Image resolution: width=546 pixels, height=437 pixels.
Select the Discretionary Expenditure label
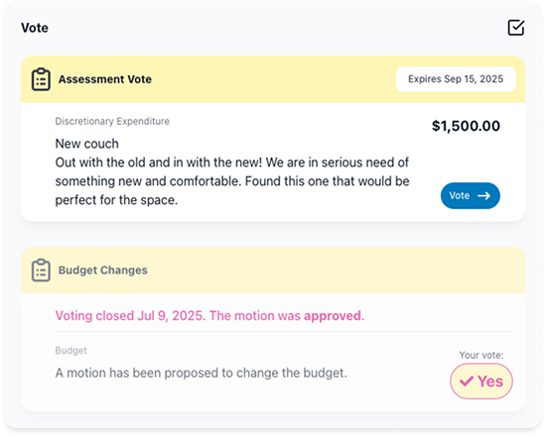coord(112,121)
